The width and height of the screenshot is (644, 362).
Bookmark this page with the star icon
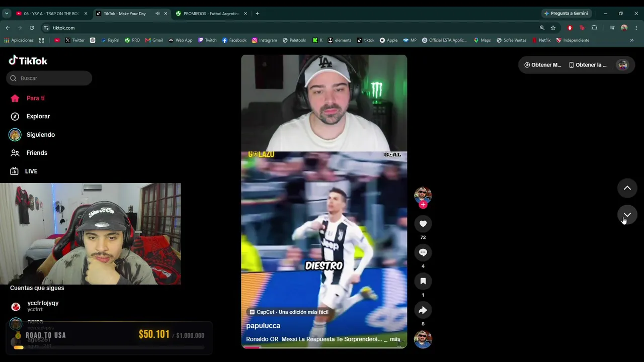553,28
